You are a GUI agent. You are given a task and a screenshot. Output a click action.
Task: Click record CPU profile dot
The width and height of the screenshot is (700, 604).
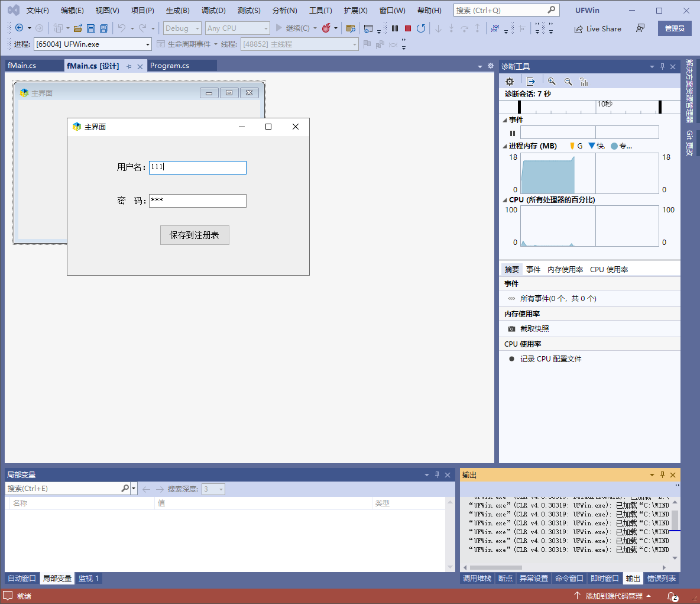coord(511,358)
